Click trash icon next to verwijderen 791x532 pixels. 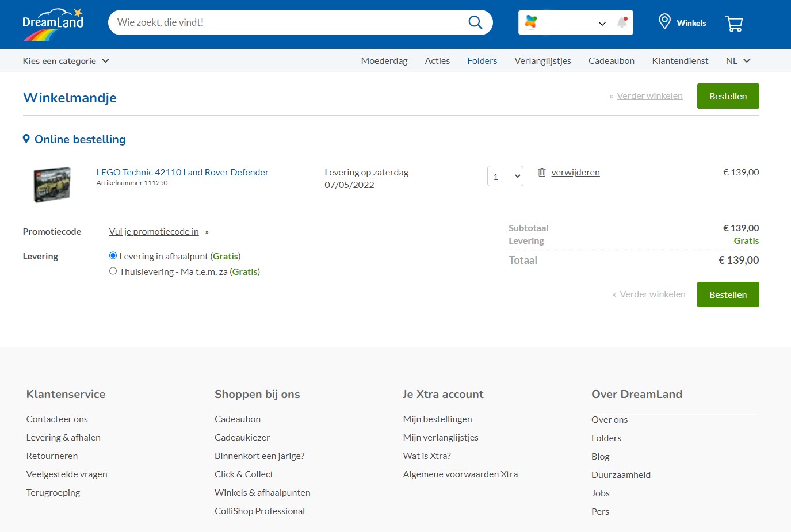pyautogui.click(x=542, y=172)
